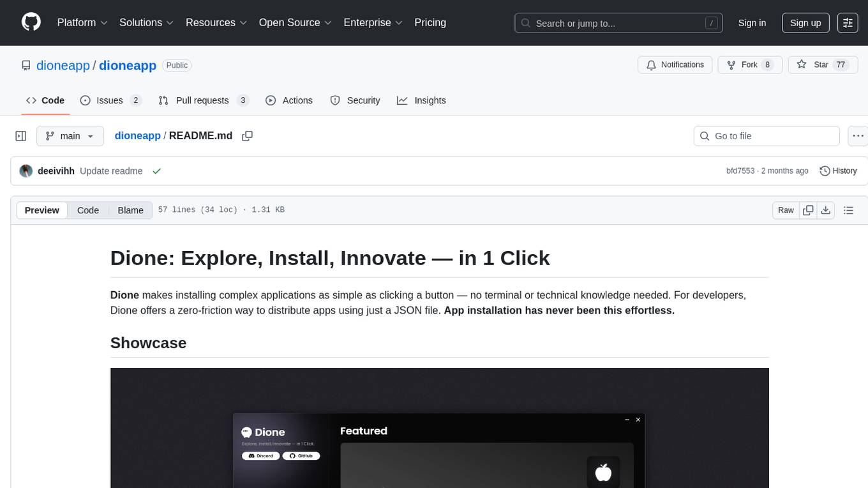The height and width of the screenshot is (488, 868).
Task: Click the repository book icon
Action: coord(26,65)
